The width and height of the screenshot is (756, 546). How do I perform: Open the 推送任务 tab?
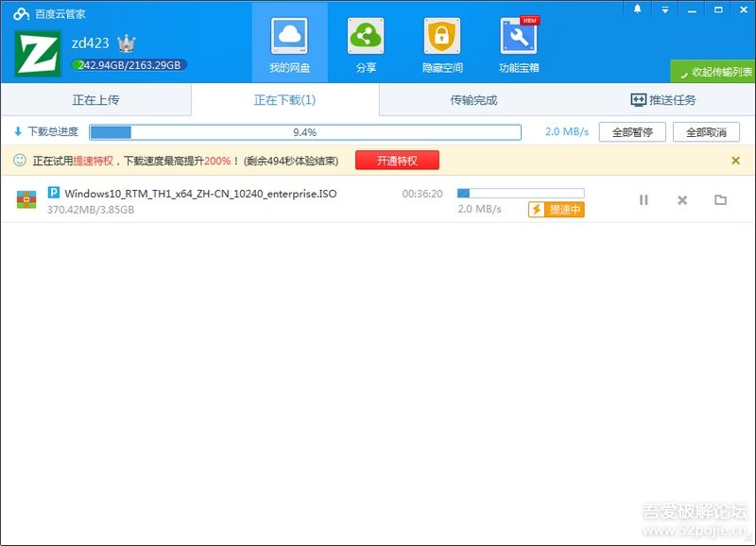point(662,100)
